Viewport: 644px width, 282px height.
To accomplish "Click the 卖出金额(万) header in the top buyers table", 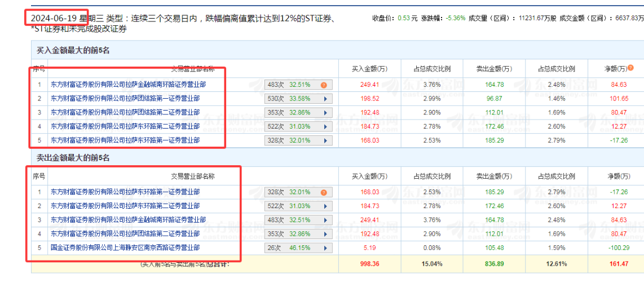I will pyautogui.click(x=494, y=69).
